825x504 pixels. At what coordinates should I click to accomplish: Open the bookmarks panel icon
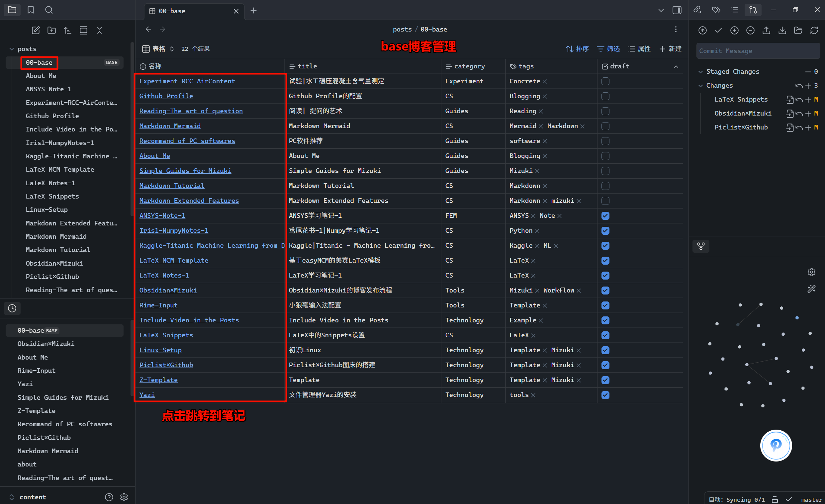(x=31, y=10)
